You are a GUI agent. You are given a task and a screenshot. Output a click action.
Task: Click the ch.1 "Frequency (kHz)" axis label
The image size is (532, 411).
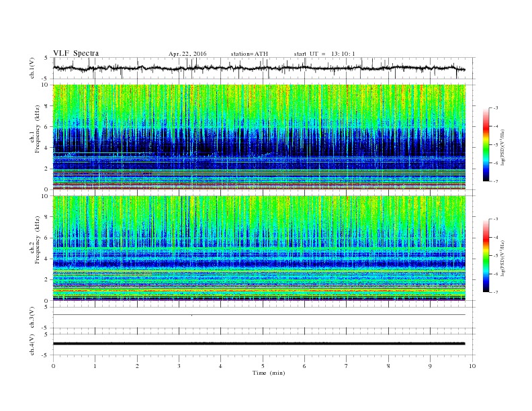click(38, 129)
